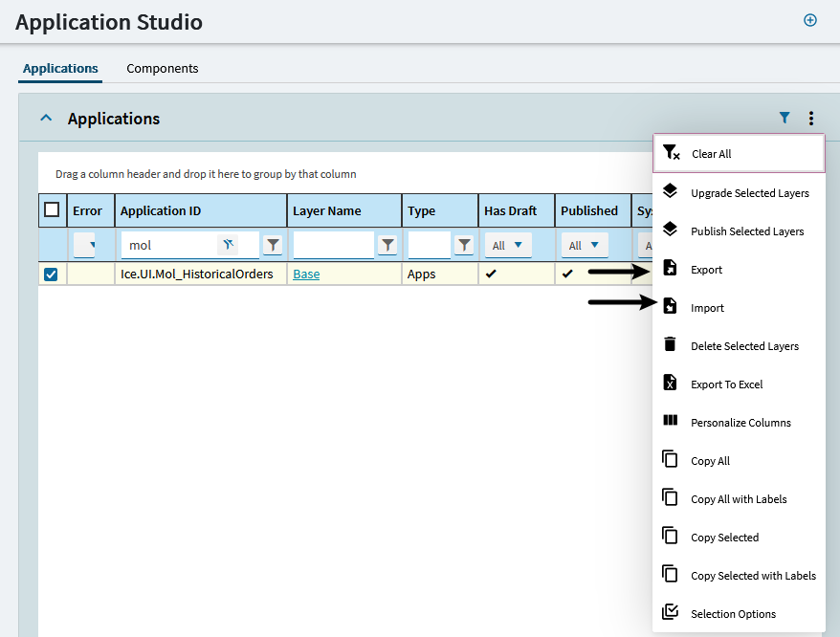This screenshot has height=637, width=840.
Task: Expand the Error column filter dropdown
Action: [85, 245]
